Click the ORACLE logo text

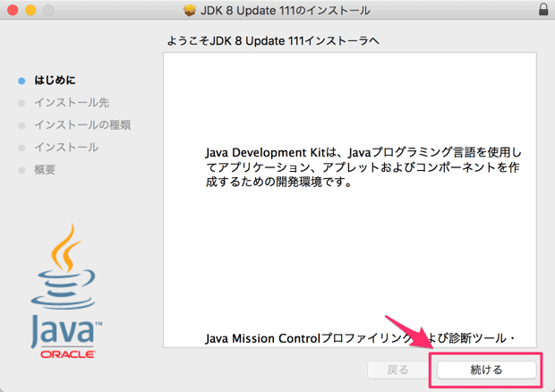pos(68,354)
